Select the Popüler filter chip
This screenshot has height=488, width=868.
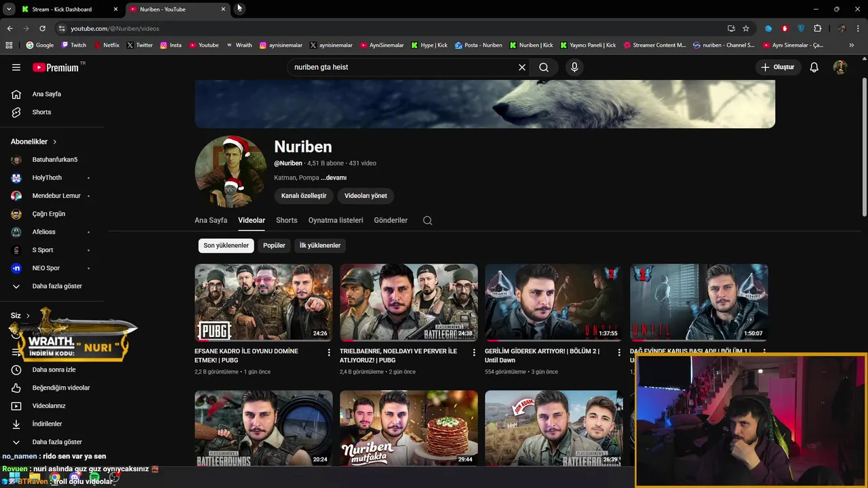[x=274, y=245]
